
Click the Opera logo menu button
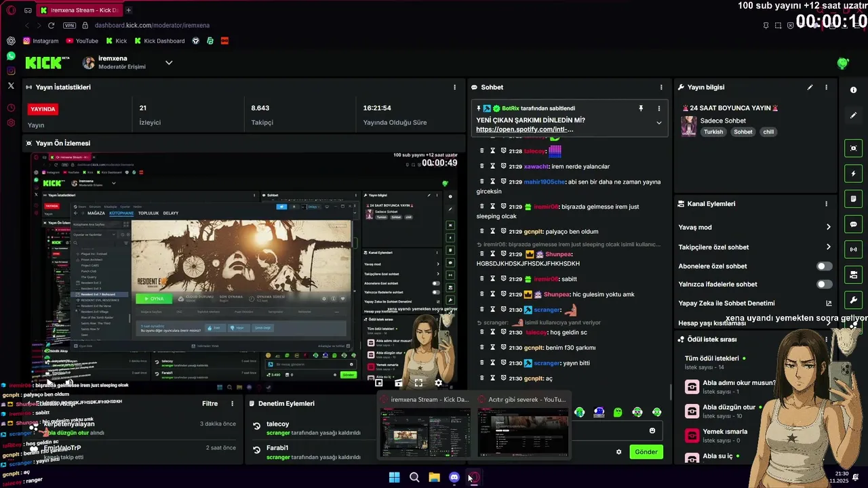[x=11, y=10]
